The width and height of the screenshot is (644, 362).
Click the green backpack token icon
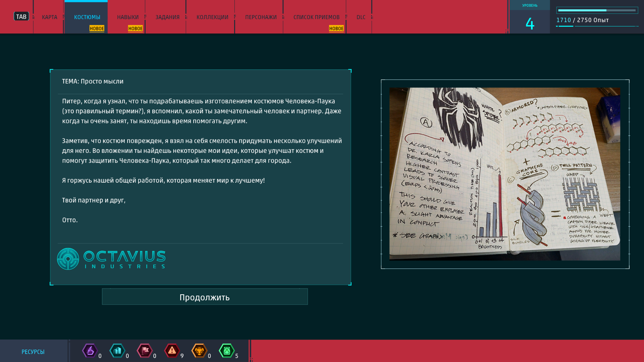(x=227, y=351)
